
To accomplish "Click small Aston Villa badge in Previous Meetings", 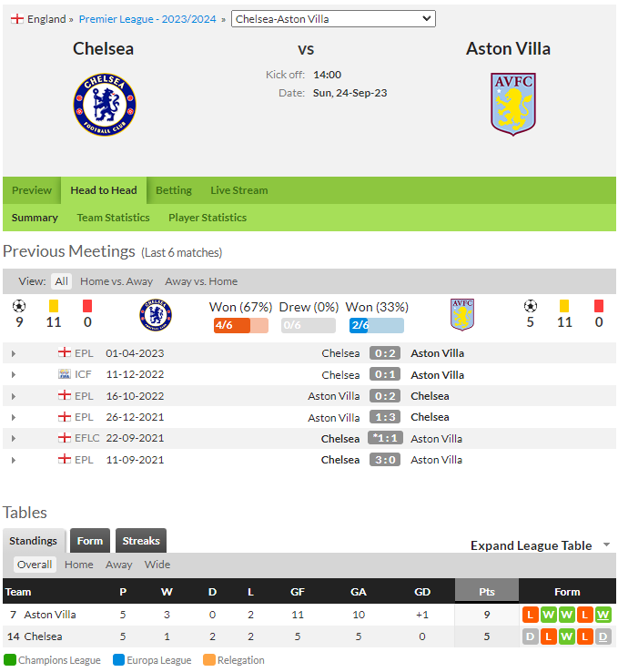I will 462,314.
